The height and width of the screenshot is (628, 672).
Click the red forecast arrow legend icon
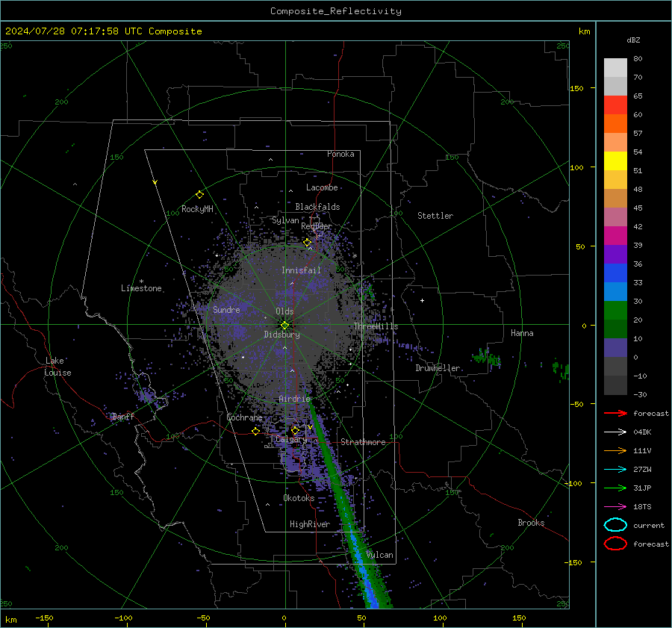coord(615,413)
